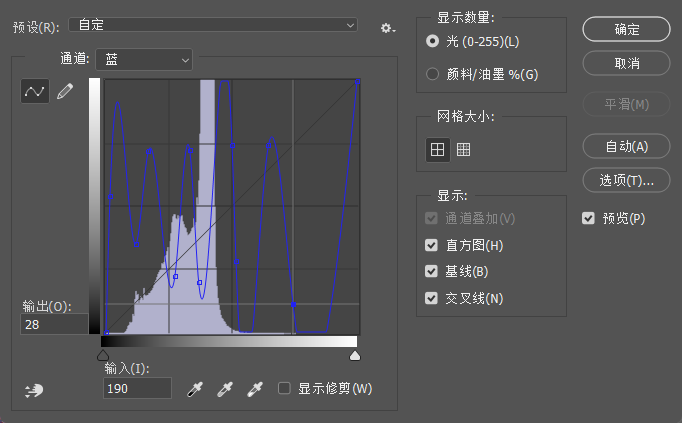This screenshot has height=423, width=682.
Task: Select the curve endpoint at top-right corner
Action: [x=358, y=82]
